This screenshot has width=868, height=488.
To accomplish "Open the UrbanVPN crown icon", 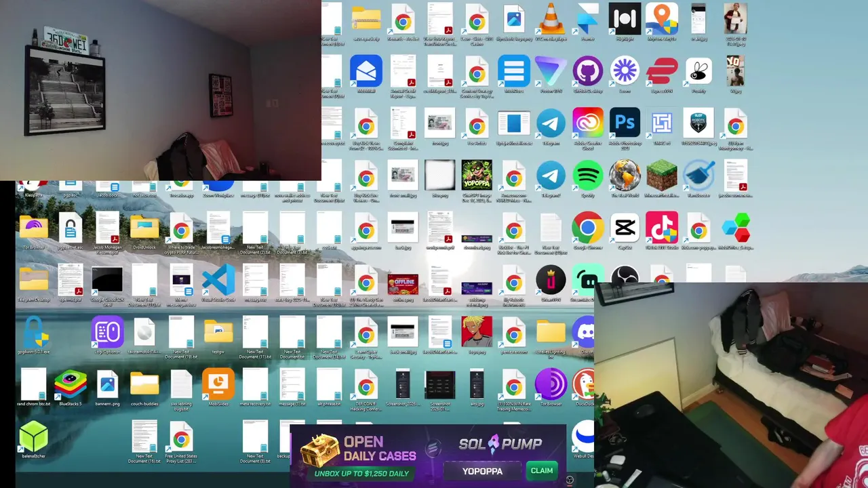I will 551,281.
